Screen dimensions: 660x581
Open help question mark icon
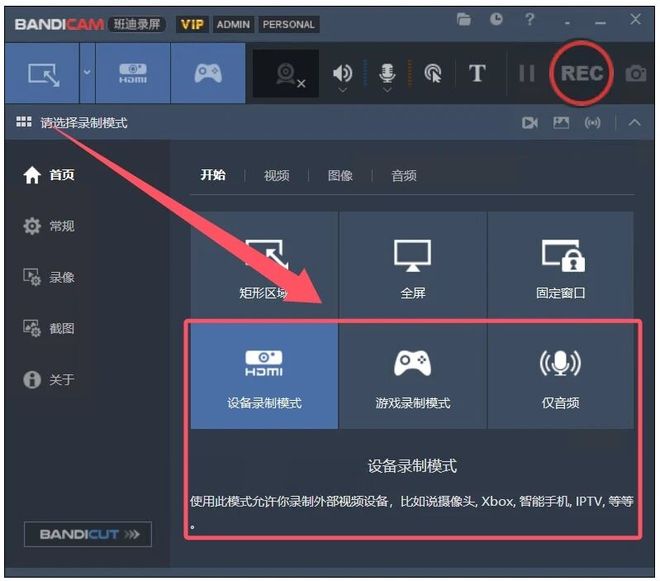[x=530, y=19]
